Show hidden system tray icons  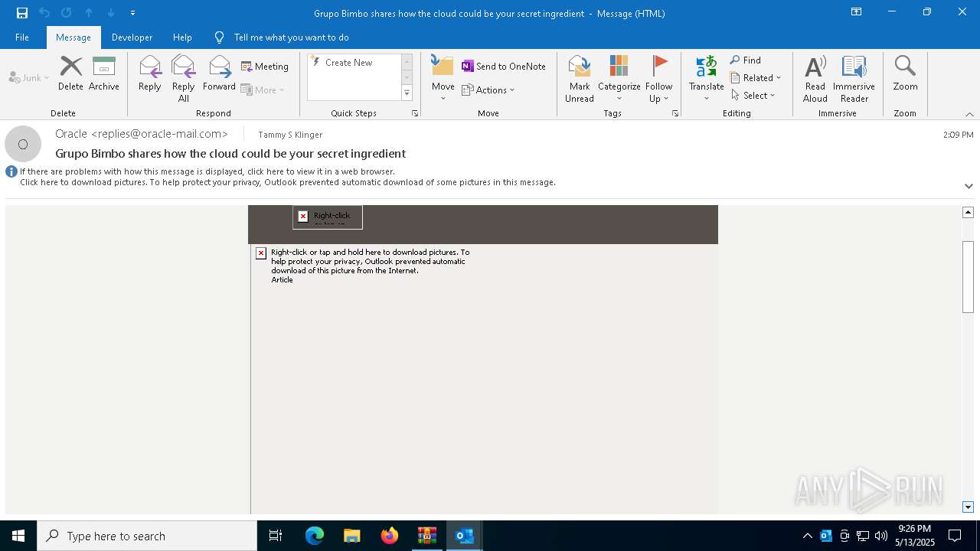click(807, 536)
